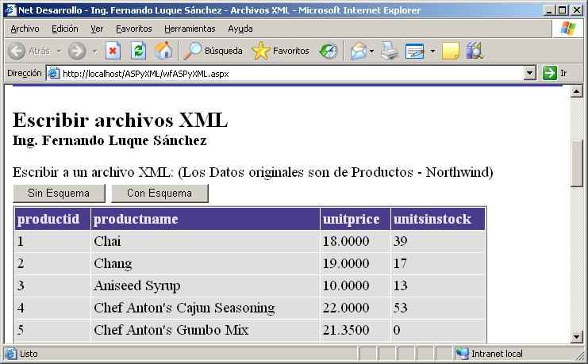
Task: Click the Research toolbar icon
Action: pos(475,51)
